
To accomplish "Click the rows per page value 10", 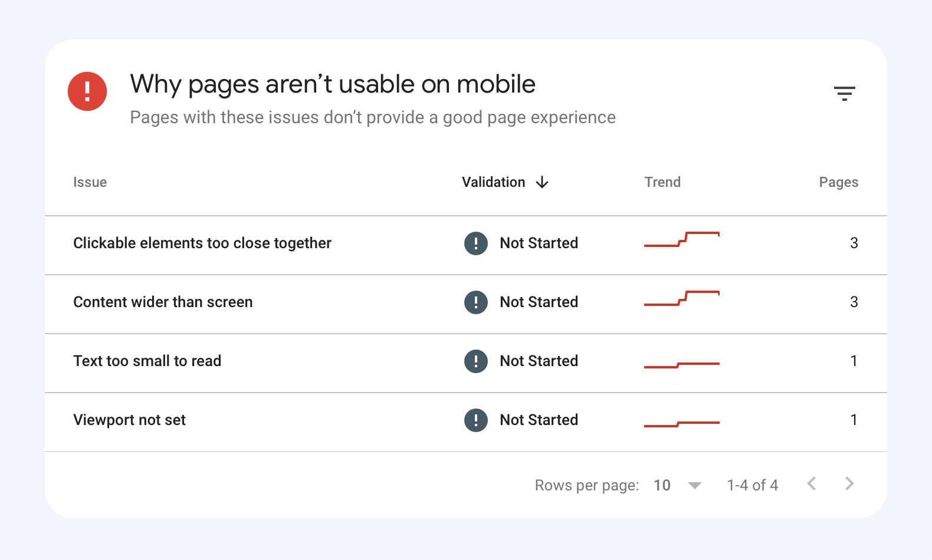I will click(x=662, y=485).
